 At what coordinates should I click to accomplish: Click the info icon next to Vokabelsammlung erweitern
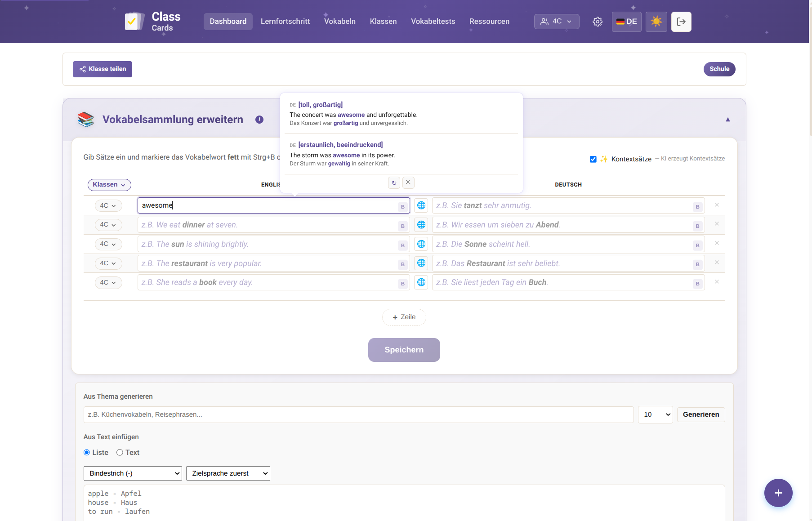[x=259, y=120]
